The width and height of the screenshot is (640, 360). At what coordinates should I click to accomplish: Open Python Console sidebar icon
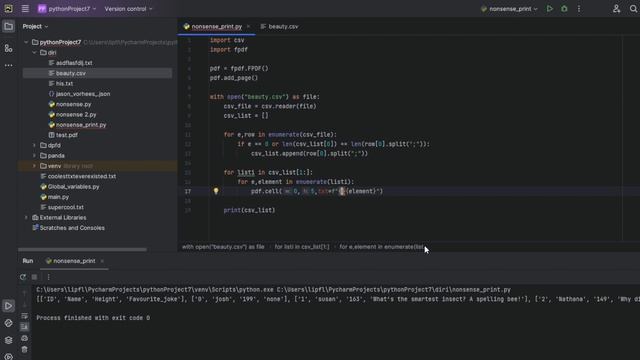click(8, 323)
